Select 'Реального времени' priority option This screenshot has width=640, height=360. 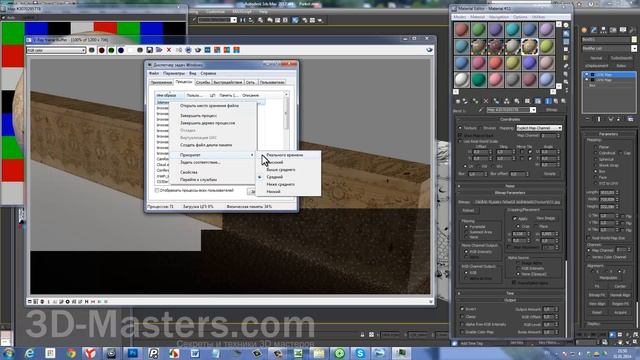coord(288,155)
